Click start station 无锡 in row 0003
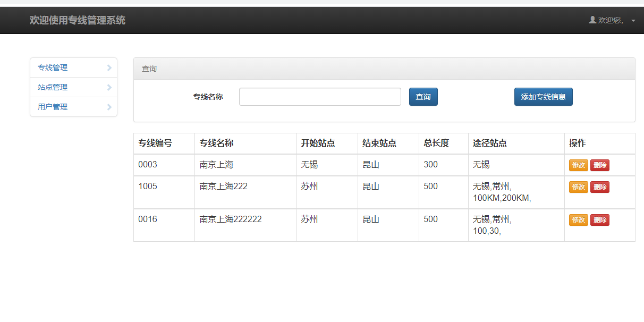644x322 pixels. point(309,165)
